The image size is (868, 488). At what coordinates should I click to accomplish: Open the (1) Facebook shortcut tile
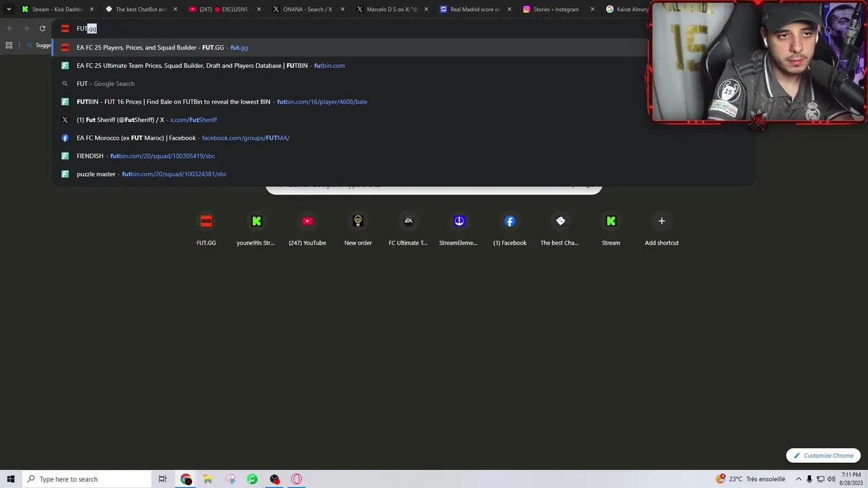510,229
